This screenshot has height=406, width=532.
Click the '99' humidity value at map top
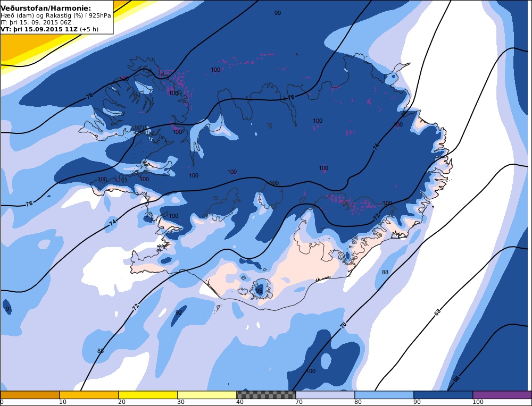tap(278, 13)
